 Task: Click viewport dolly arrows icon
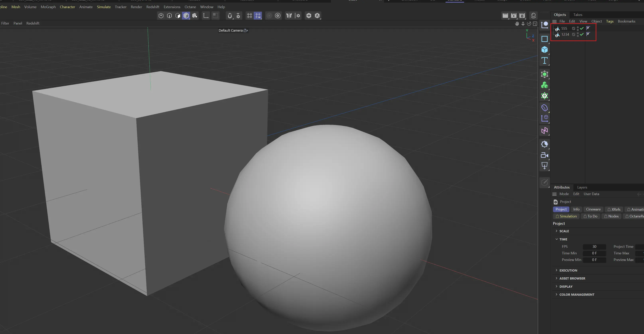pos(523,24)
